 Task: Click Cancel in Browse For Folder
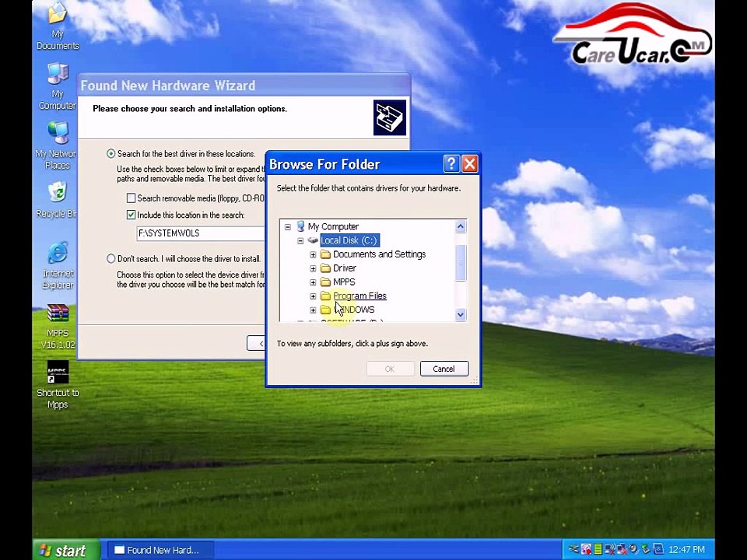click(444, 369)
